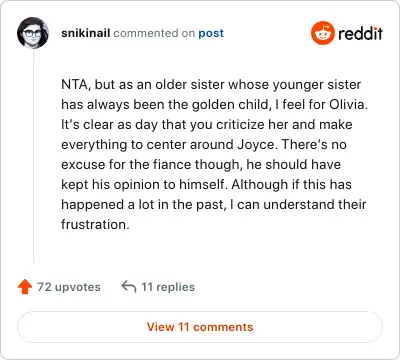This screenshot has width=400, height=360.
Task: Open the "11 replies" link
Action: coord(168,287)
